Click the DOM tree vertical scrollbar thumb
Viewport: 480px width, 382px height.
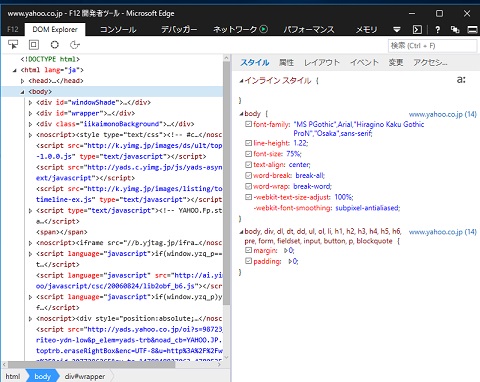226,183
